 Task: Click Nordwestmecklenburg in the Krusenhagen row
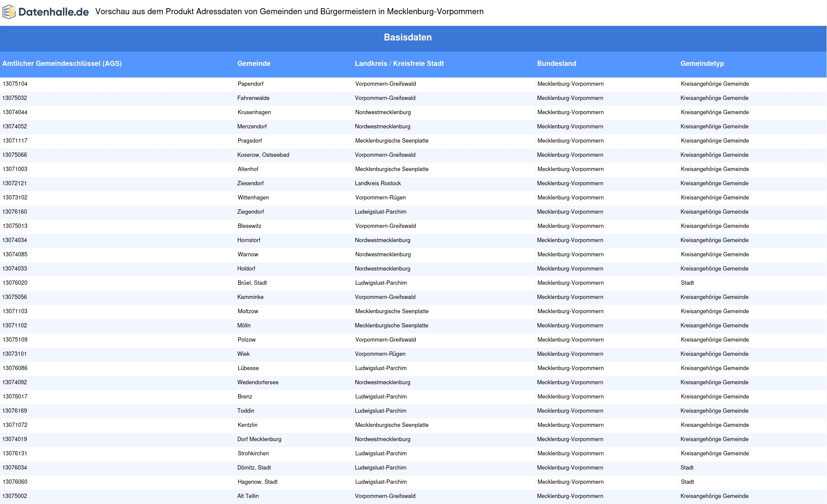tap(383, 112)
